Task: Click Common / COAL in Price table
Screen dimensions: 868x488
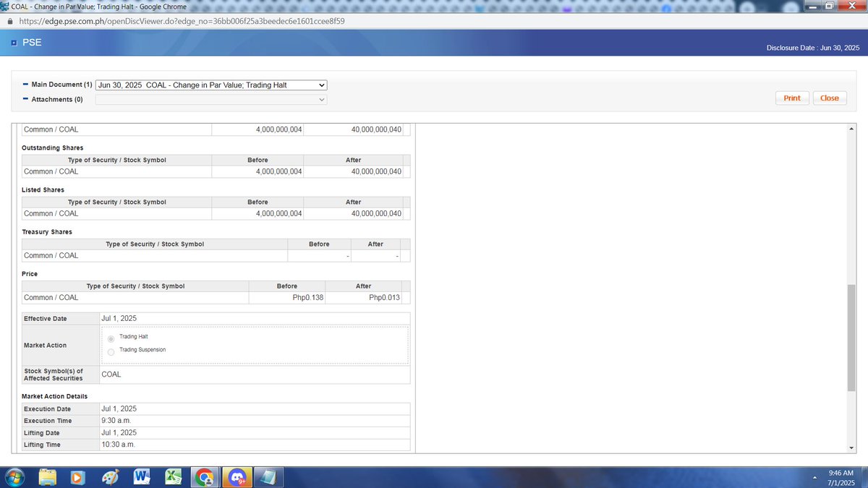Action: pyautogui.click(x=51, y=297)
